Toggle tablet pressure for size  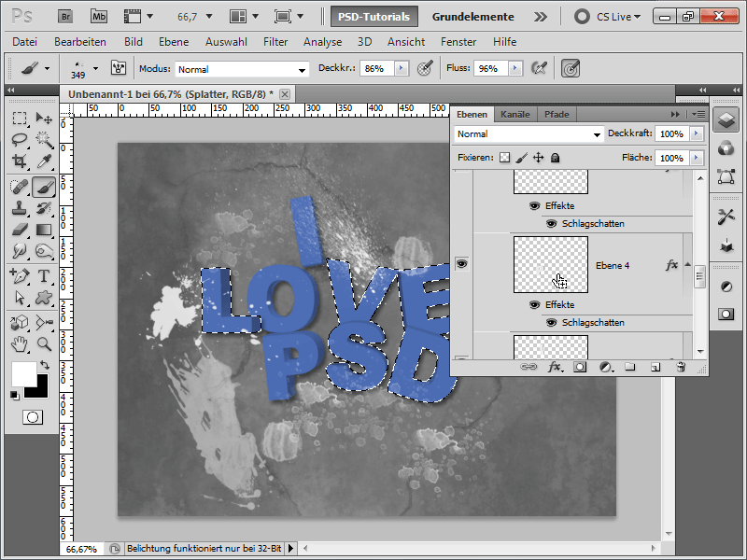[x=571, y=68]
